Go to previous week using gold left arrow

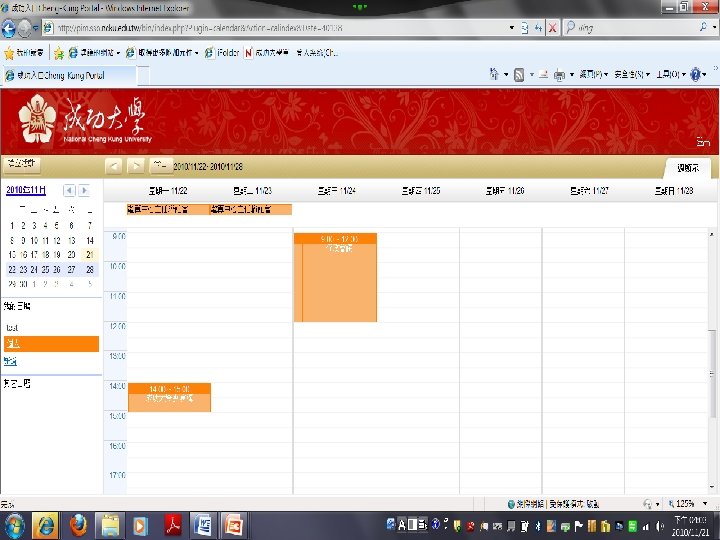113,166
